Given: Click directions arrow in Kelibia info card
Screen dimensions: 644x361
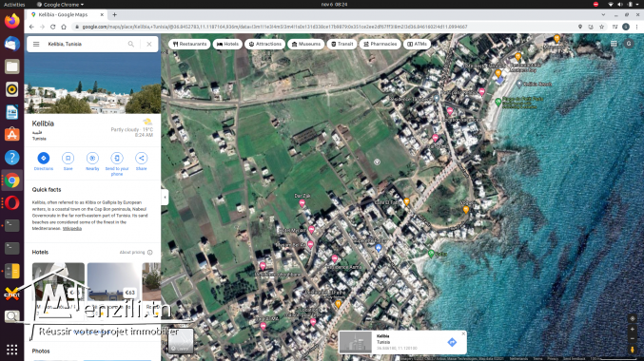Looking at the screenshot, I should [452, 342].
